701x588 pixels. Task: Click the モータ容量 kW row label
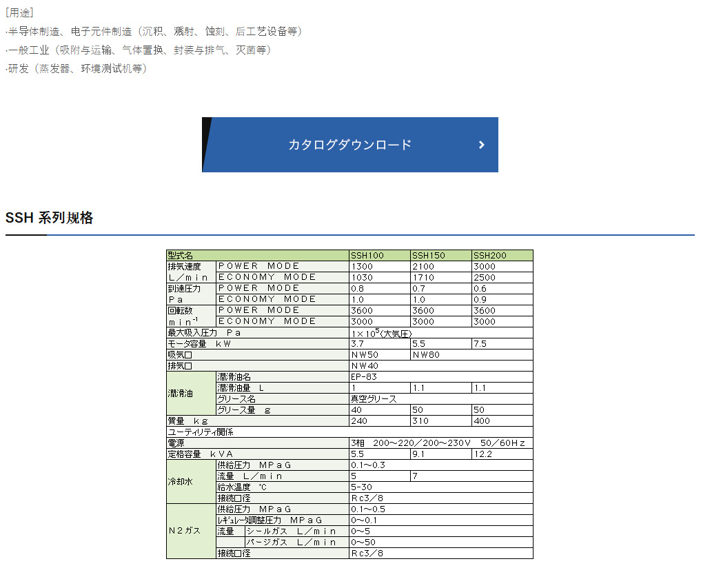258,344
